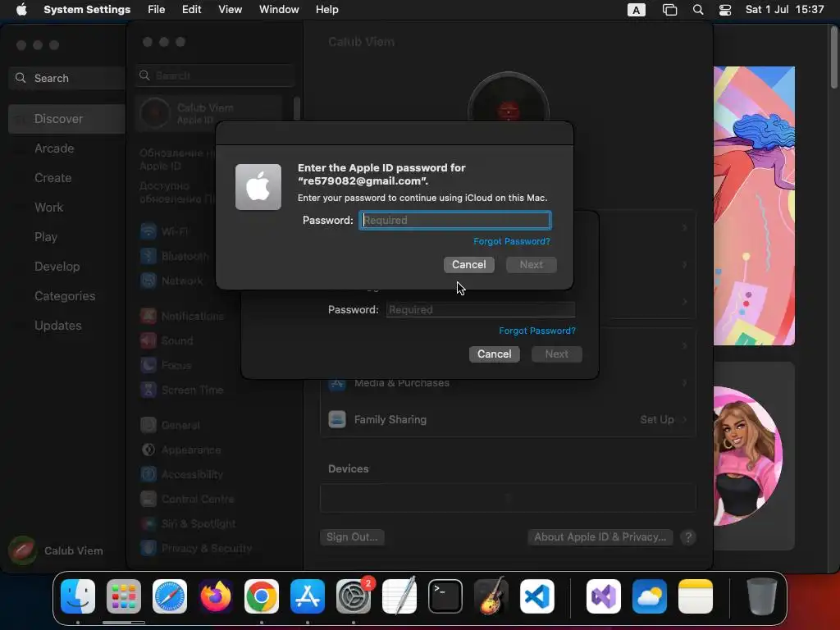
Task: Click the System Settings sidebar Search field
Action: [214, 75]
